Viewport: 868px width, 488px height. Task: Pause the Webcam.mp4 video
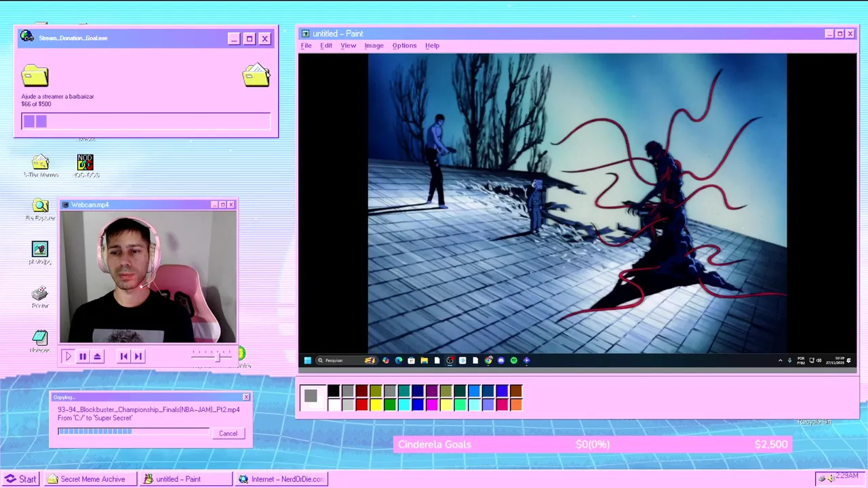[83, 356]
